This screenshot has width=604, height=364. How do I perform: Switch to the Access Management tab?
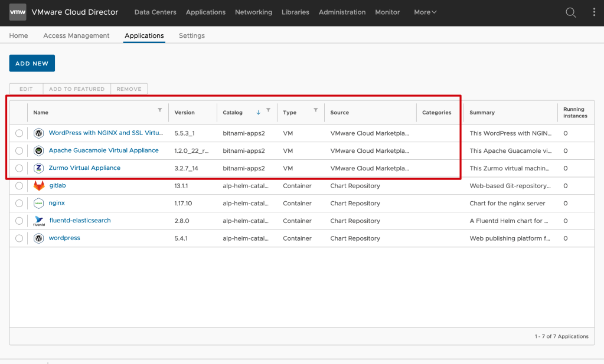76,35
